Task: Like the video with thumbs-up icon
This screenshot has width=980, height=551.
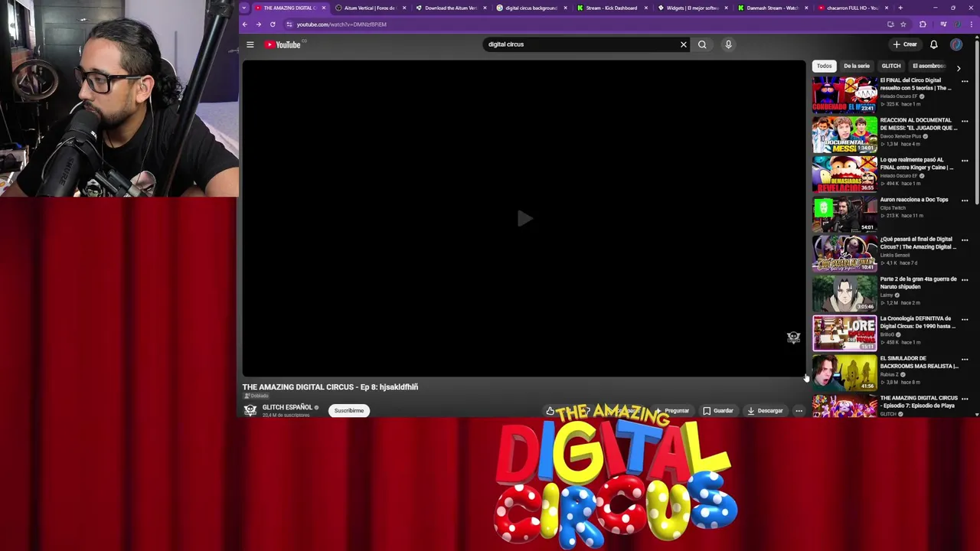Action: click(x=550, y=411)
